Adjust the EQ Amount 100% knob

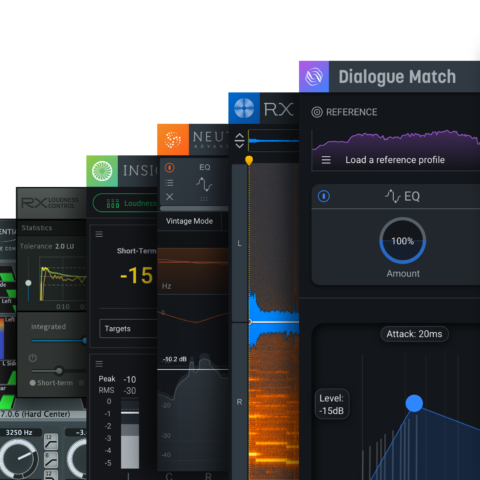pyautogui.click(x=403, y=241)
